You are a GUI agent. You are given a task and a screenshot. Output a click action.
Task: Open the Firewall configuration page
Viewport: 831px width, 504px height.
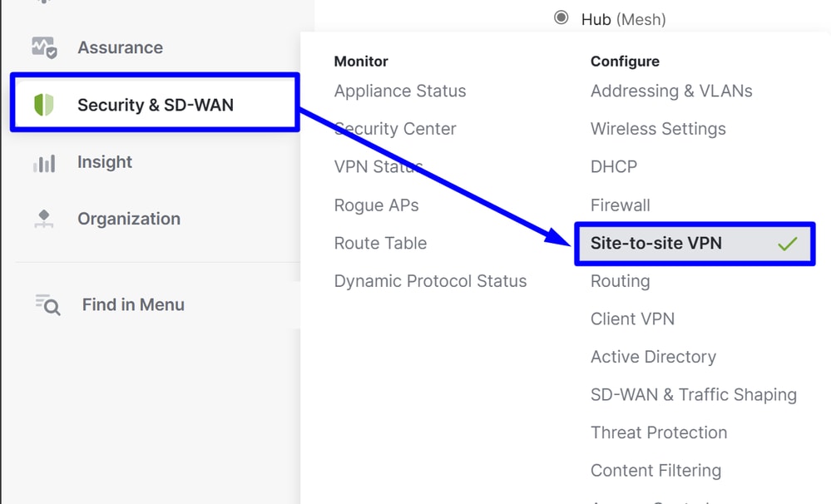(x=620, y=205)
